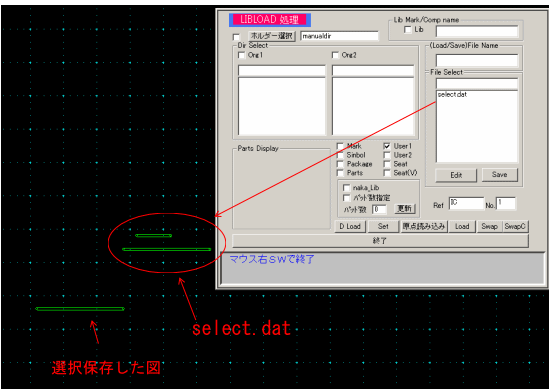
Task: Focus the Ref input field
Action: click(x=466, y=203)
